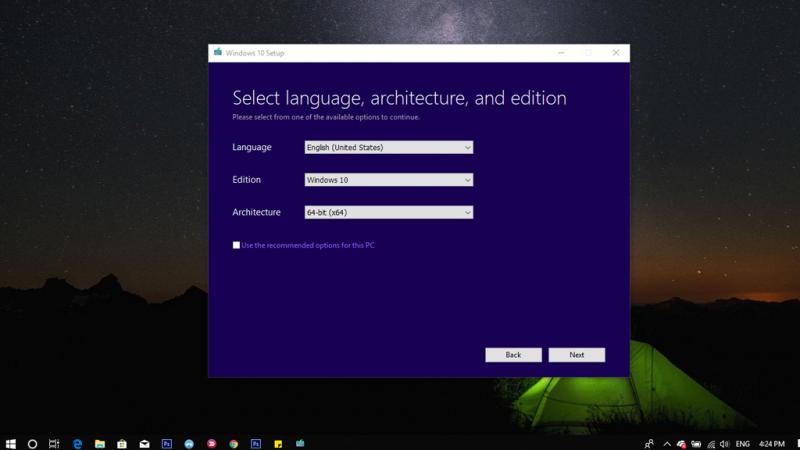Open File Explorer from the taskbar
This screenshot has width=800, height=450.
[99, 442]
